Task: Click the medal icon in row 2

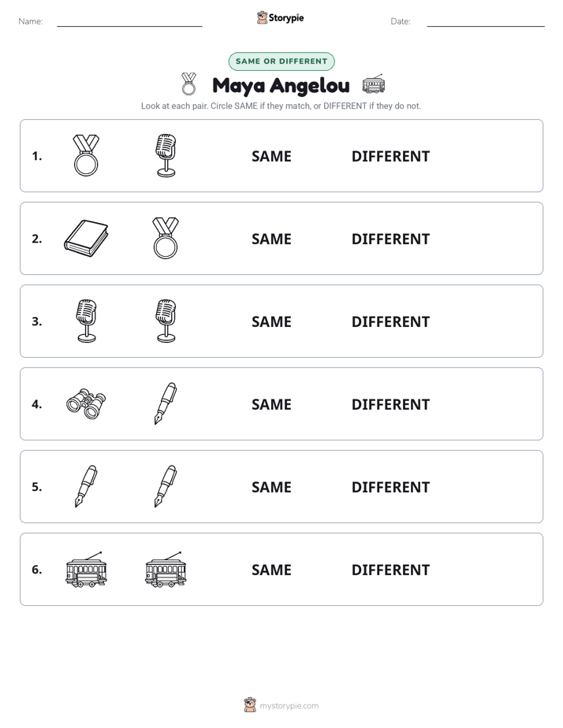Action: [x=166, y=238]
